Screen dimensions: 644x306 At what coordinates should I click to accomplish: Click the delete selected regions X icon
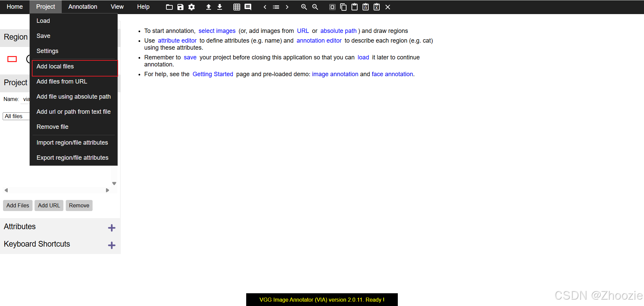tap(388, 7)
